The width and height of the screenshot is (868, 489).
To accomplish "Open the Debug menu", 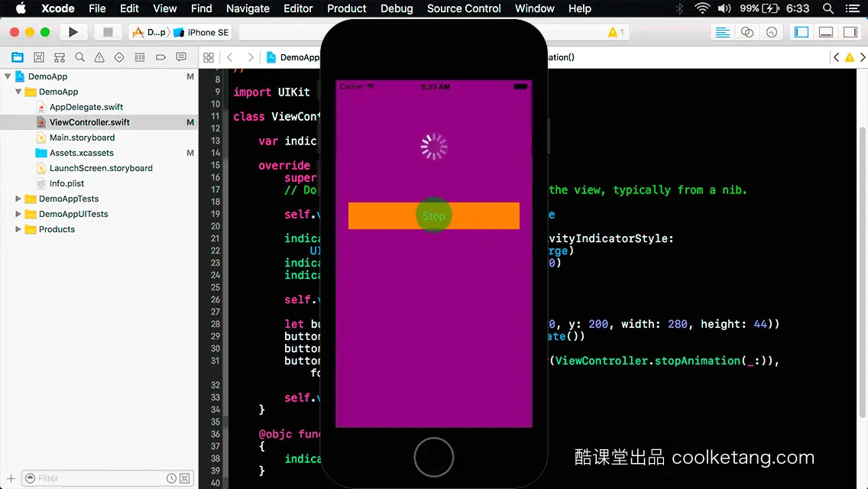I will coord(397,8).
